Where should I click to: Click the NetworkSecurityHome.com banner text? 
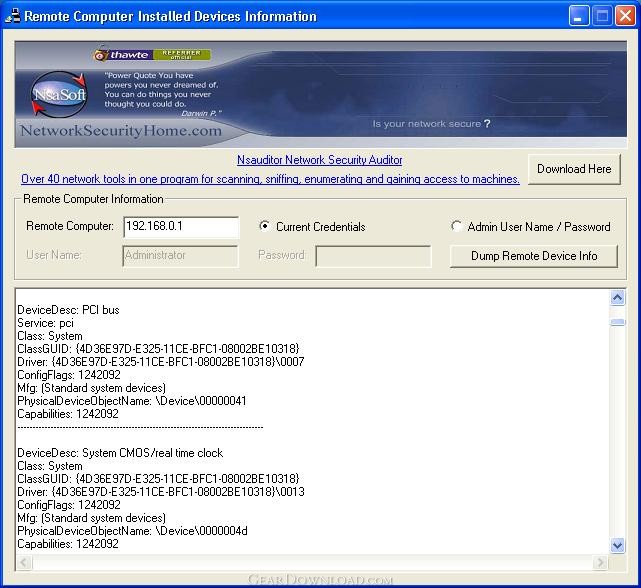point(121,131)
